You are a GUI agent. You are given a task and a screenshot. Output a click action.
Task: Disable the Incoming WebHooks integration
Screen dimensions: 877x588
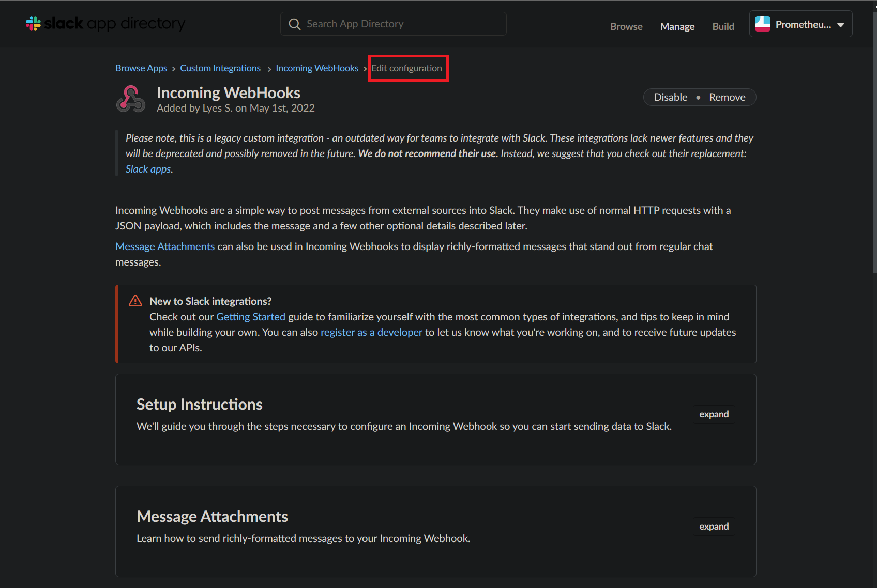click(671, 97)
